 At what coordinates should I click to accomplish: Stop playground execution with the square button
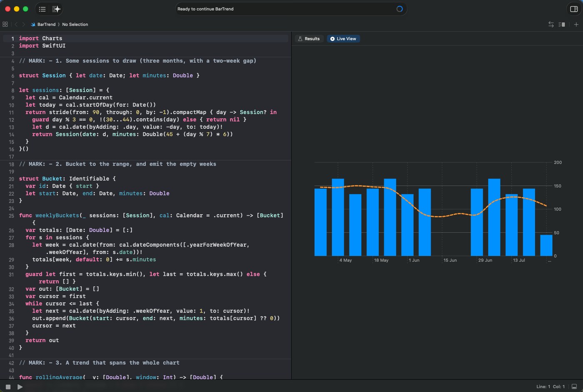point(8,387)
